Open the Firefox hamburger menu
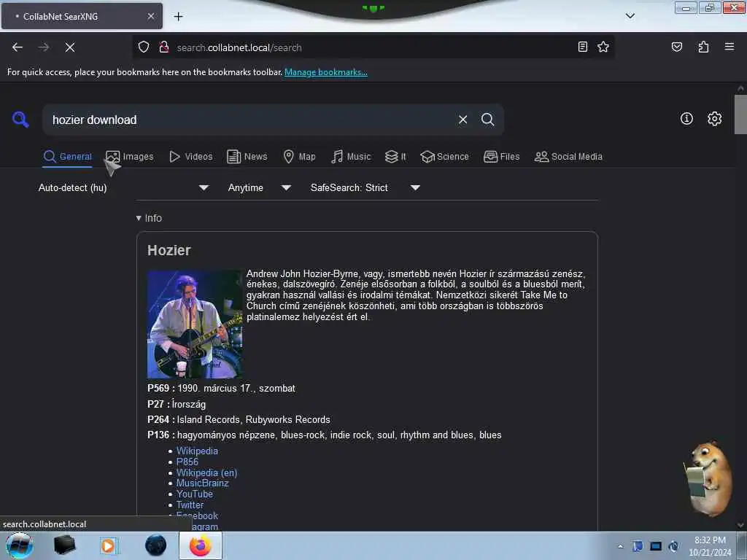This screenshot has height=560, width=747. 729,47
